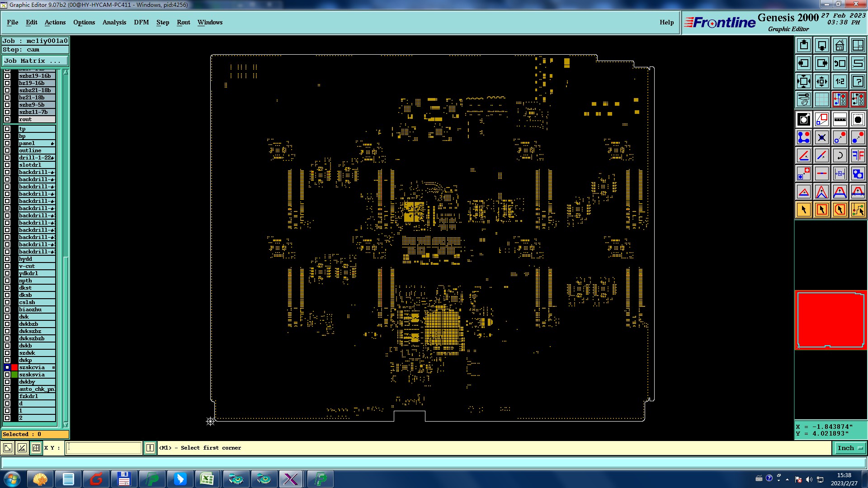Click the net select arrow tool
Screen dimensions: 868x488
coord(858,210)
